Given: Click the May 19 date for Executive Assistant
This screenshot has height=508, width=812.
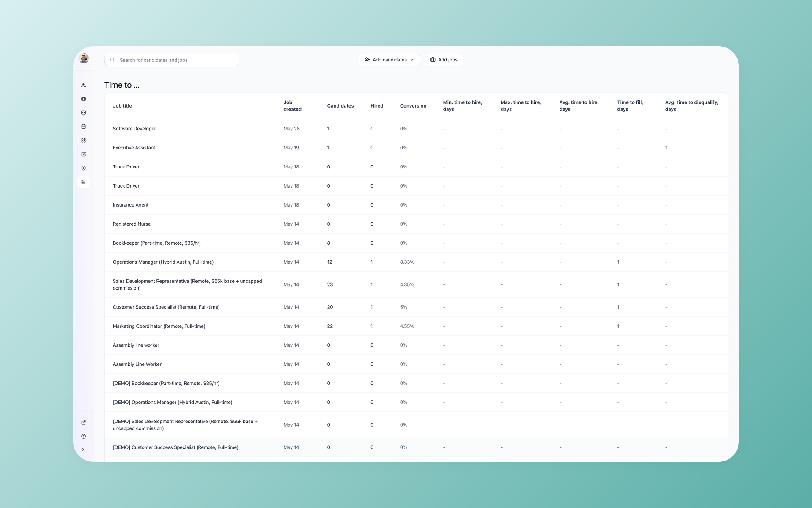Looking at the screenshot, I should 291,148.
